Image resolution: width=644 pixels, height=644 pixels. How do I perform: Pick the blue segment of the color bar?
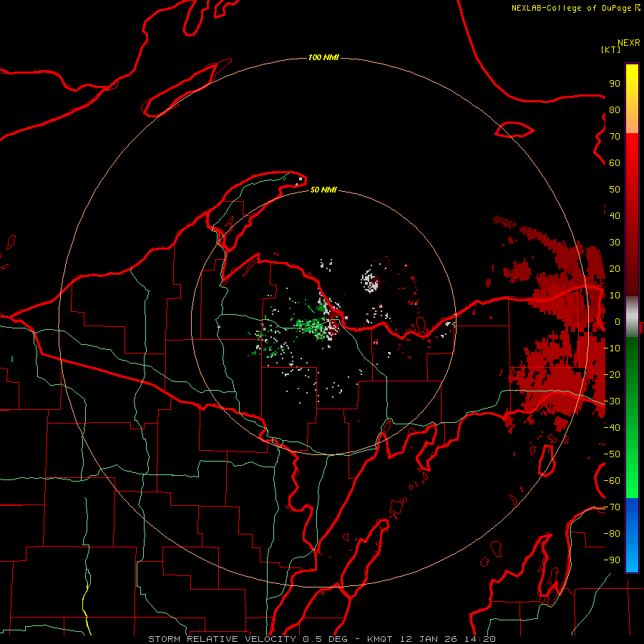[x=632, y=535]
